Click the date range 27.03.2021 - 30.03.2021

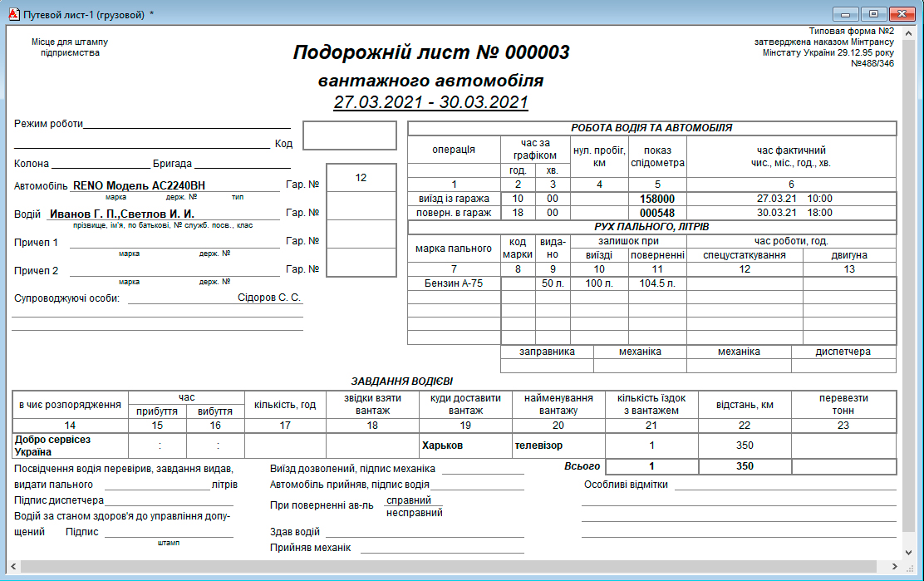coord(430,102)
